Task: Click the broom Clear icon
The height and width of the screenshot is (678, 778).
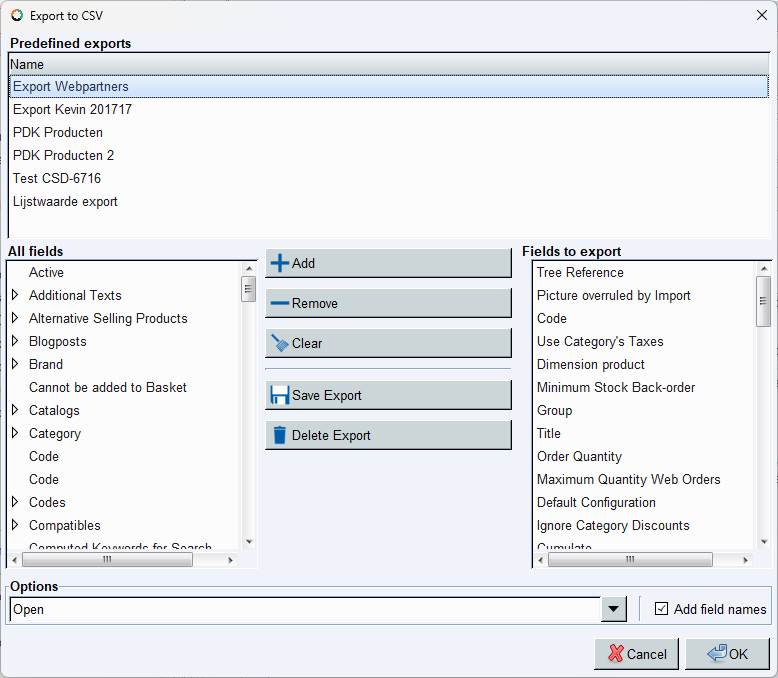Action: (x=280, y=343)
